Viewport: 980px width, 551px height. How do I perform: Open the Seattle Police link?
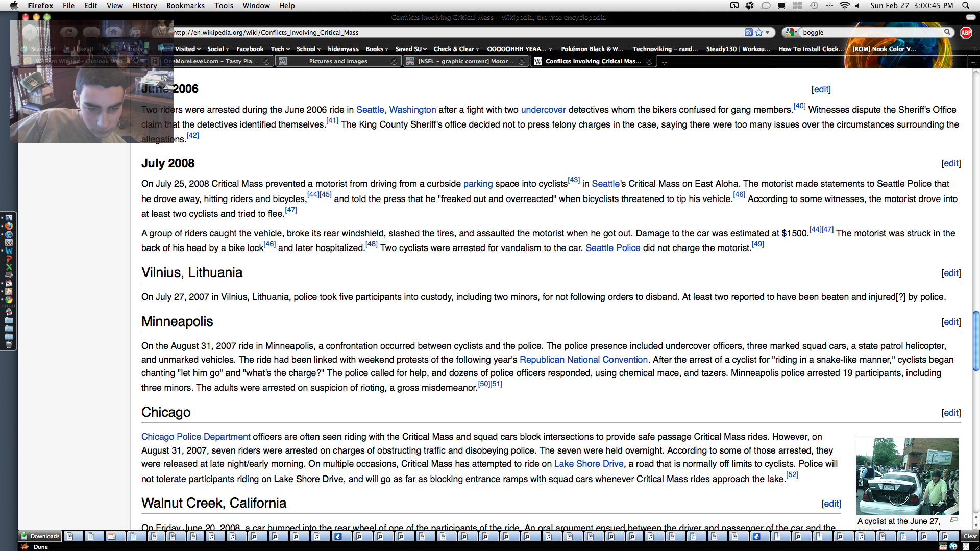click(612, 248)
